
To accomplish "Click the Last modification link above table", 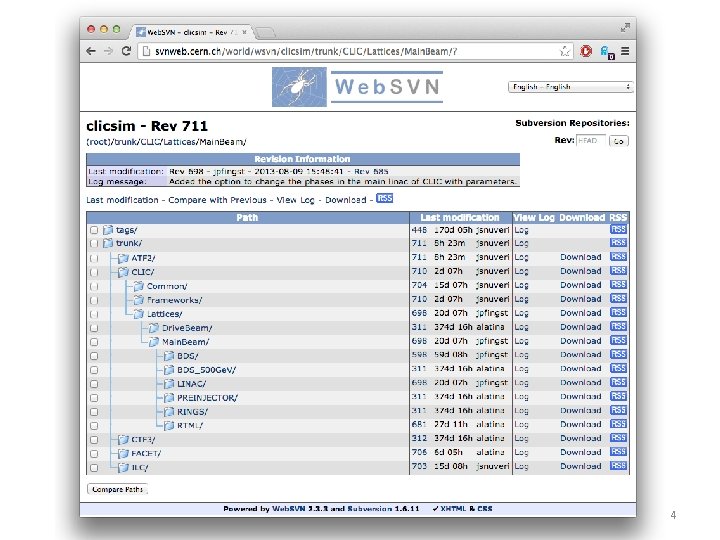I will pos(122,200).
